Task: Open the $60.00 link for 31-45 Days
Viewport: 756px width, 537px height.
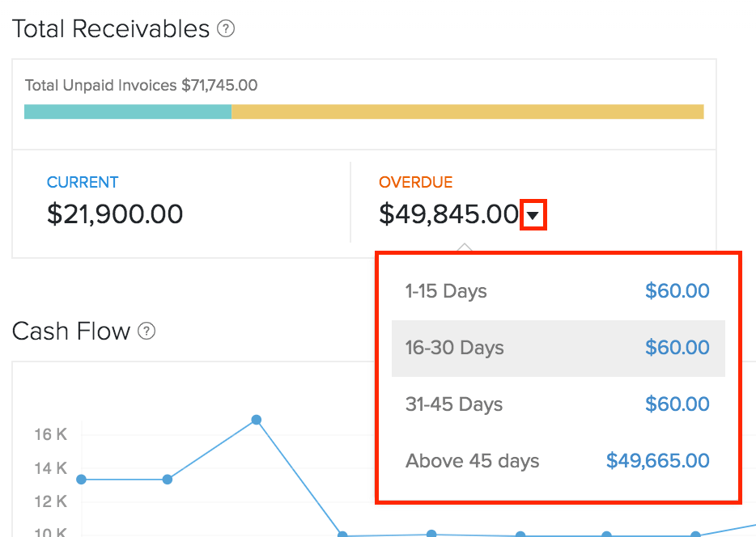Action: [x=677, y=404]
